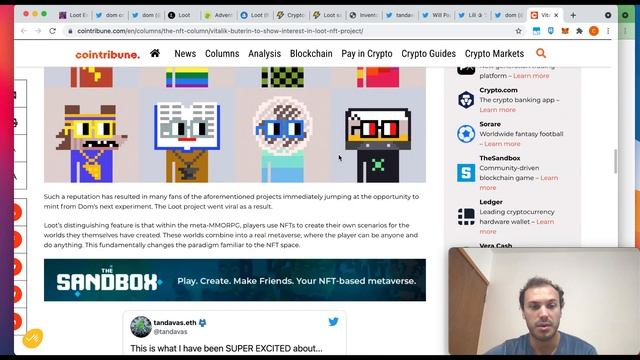Screen dimensions: 640x360
Task: Click the yellow checkmark floating badge
Action: coord(33,338)
